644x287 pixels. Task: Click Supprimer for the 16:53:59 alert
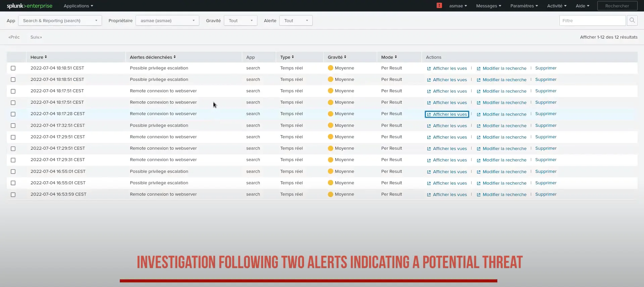(x=546, y=194)
